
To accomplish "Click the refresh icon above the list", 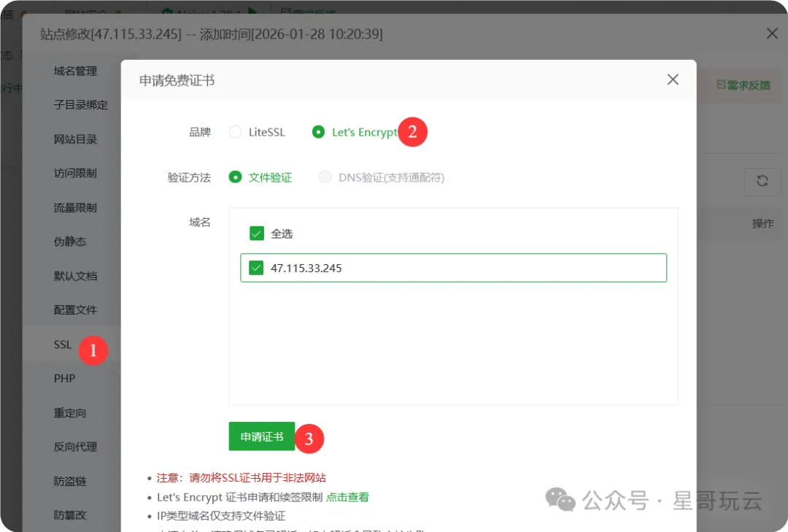I will (x=762, y=182).
